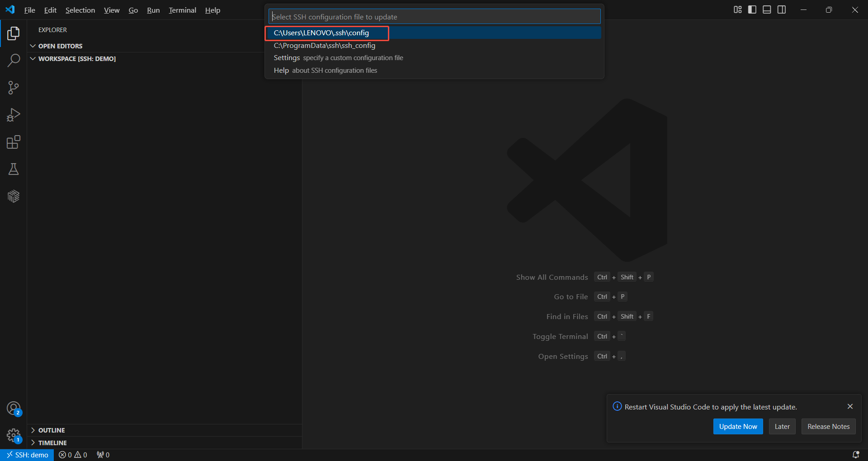The width and height of the screenshot is (868, 461).
Task: Open the Testing flask icon
Action: tap(14, 169)
